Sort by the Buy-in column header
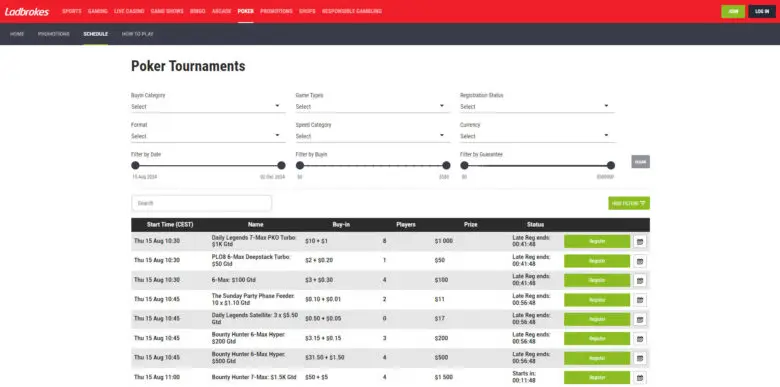The image size is (780, 387). [x=341, y=225]
